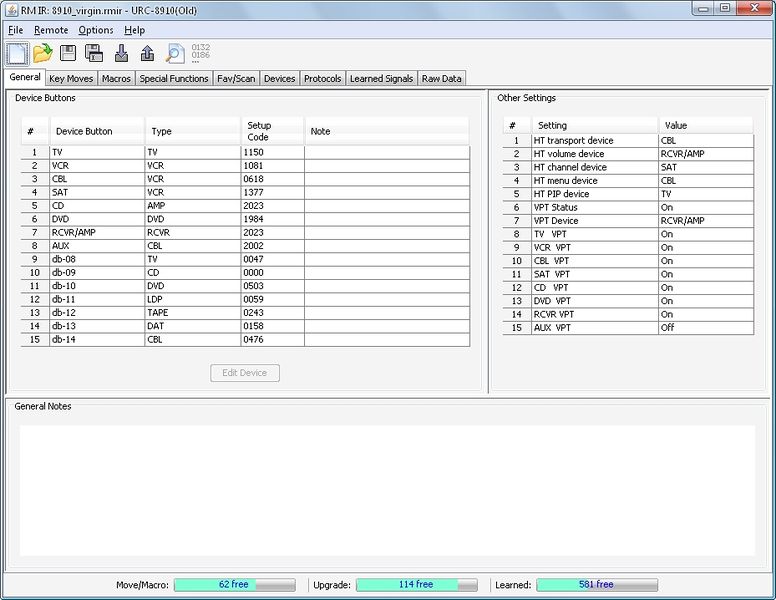Open the Help menu
Screen dimensions: 776x600
click(134, 30)
